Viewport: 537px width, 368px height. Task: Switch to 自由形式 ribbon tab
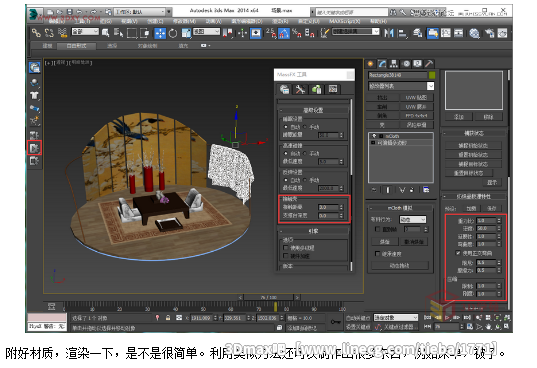[76, 46]
